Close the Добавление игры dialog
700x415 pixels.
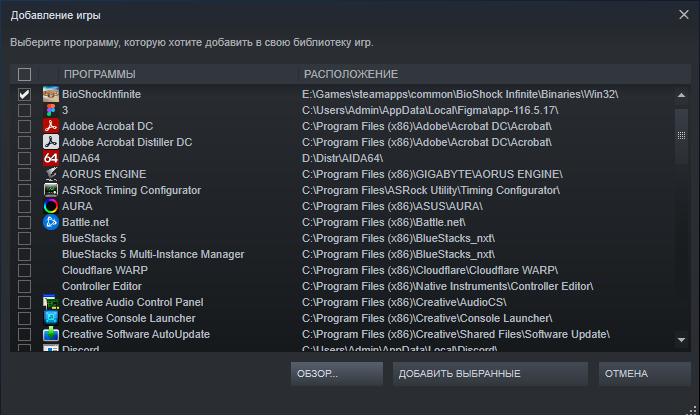(683, 15)
